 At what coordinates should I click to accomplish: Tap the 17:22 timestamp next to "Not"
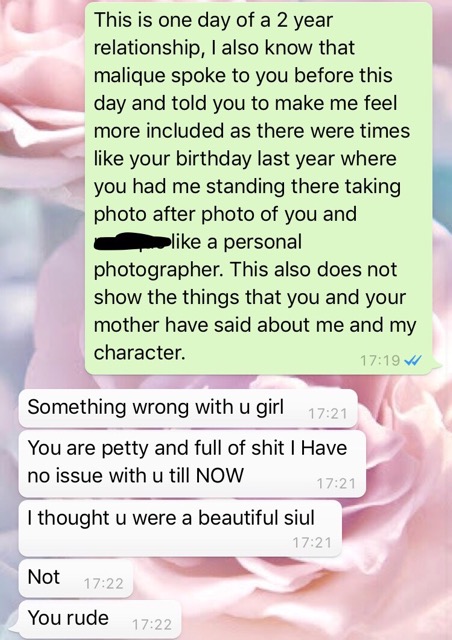(x=103, y=584)
